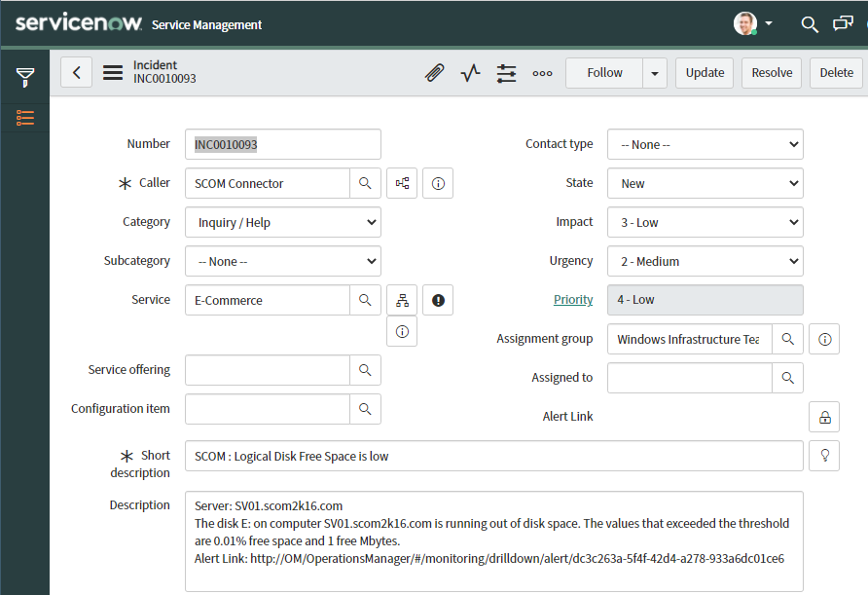Click the Incident INC0010093 header title
The height and width of the screenshot is (595, 868).
coord(164,72)
